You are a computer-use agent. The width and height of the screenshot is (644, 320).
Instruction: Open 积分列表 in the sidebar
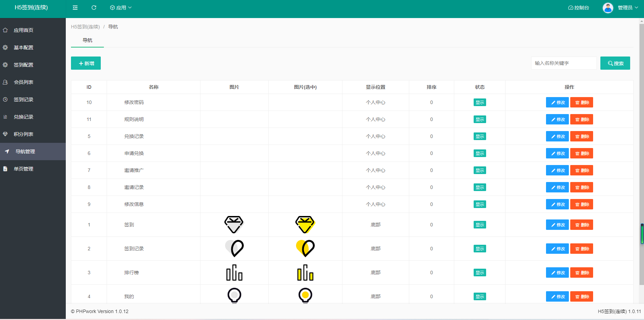tap(33, 134)
